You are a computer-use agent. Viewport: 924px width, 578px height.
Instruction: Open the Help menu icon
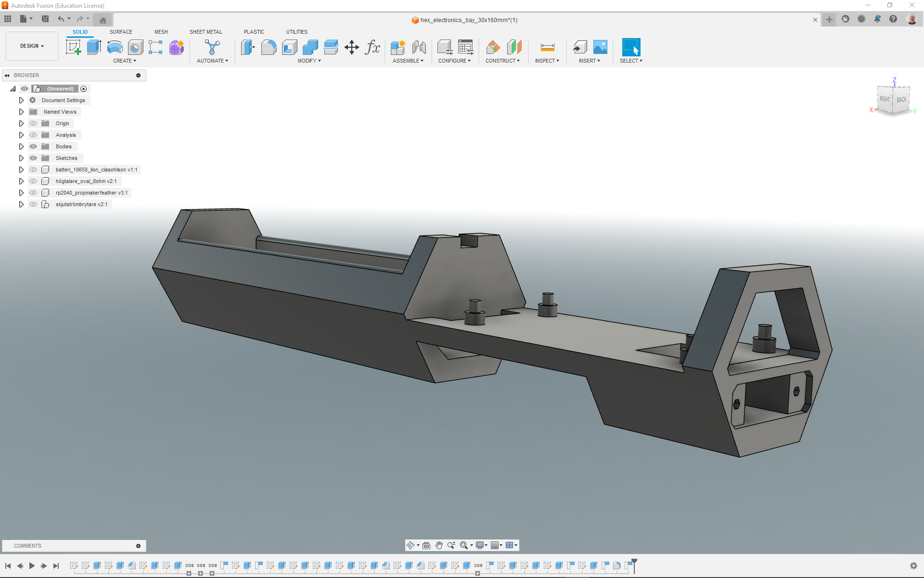tap(893, 19)
